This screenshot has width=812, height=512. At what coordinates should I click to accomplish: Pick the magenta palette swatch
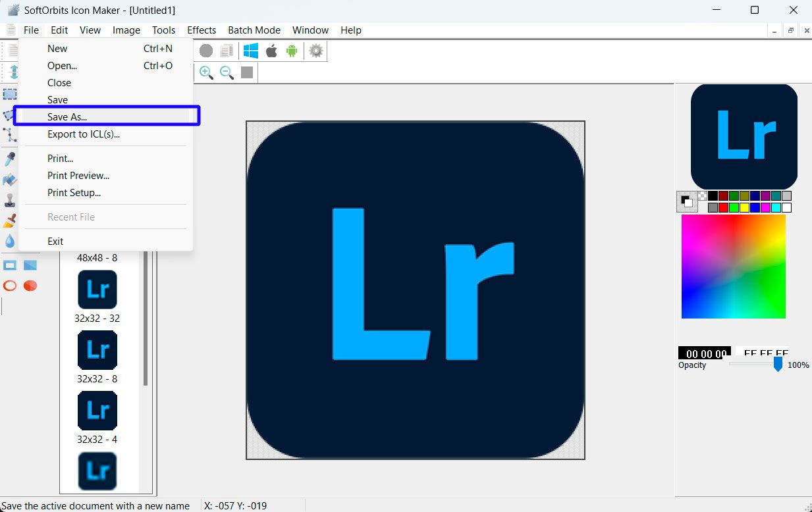765,207
